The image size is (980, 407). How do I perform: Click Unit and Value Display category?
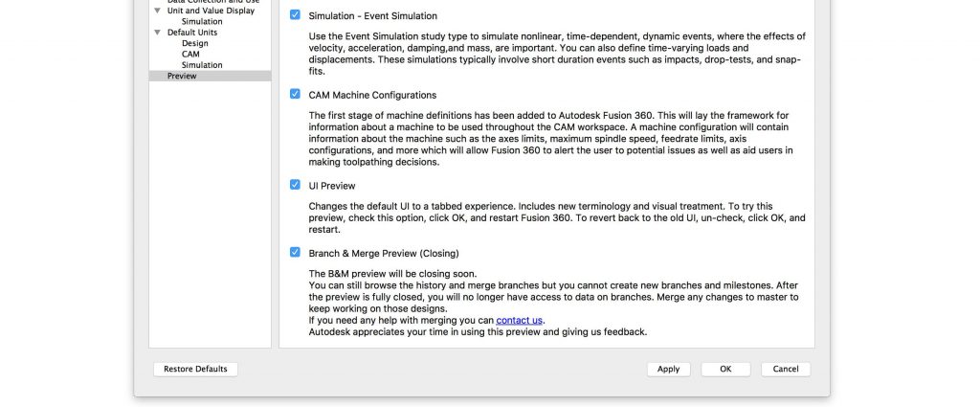pos(211,11)
